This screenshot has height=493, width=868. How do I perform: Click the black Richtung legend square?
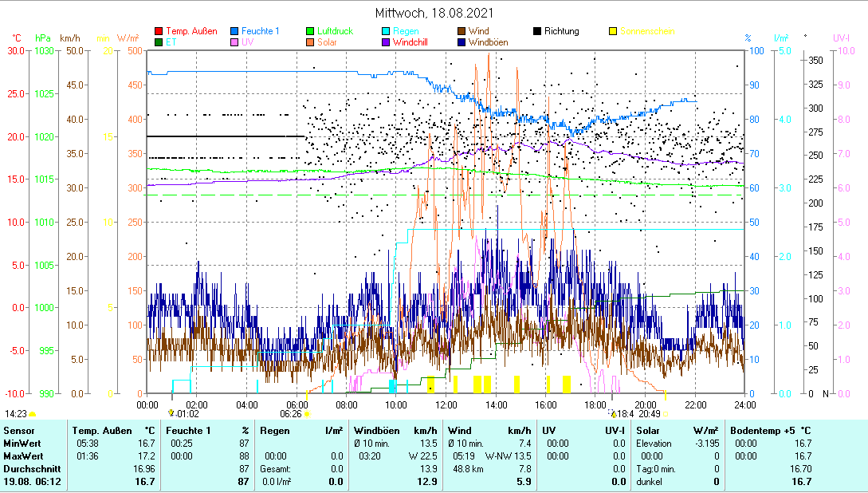(537, 32)
